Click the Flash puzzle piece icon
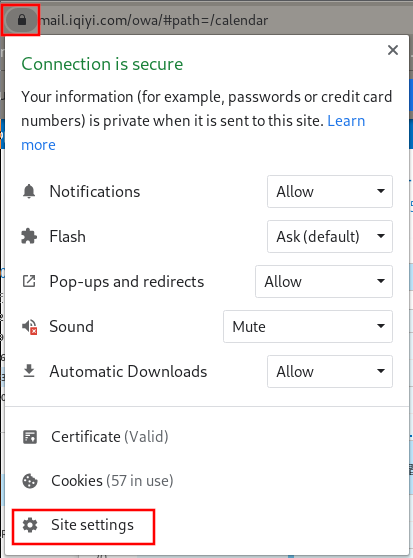This screenshot has width=413, height=558. pos(29,236)
